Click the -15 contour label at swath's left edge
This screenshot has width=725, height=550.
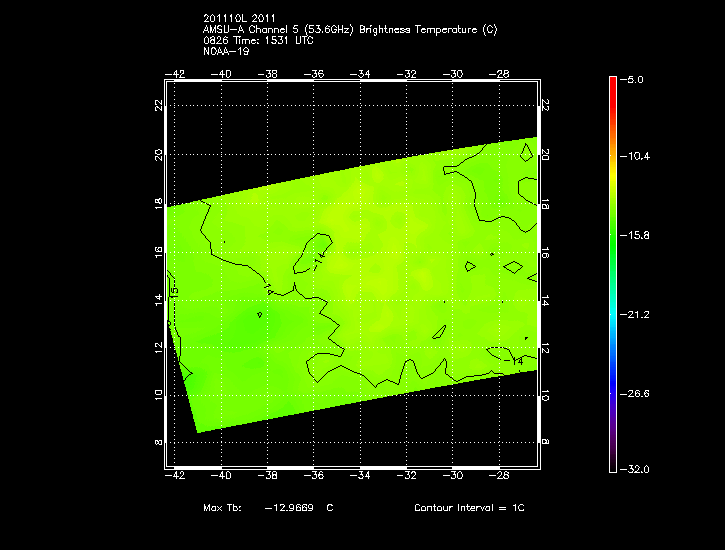pyautogui.click(x=174, y=292)
